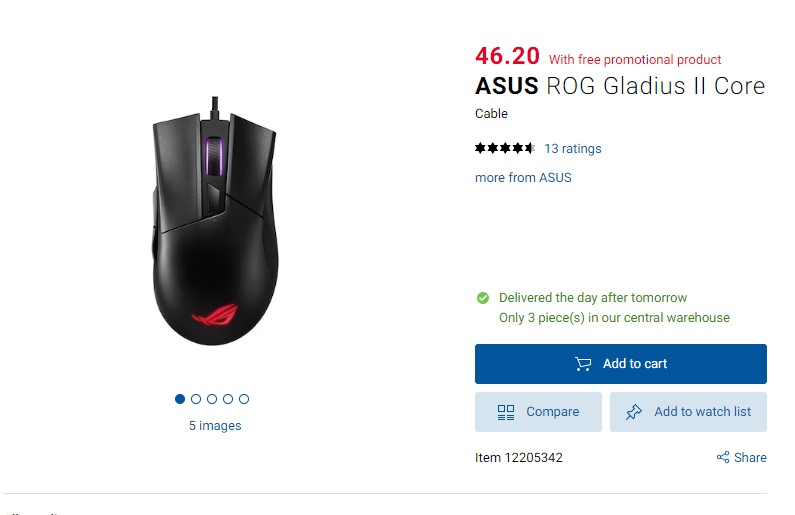Select the third image dot
Image resolution: width=795 pixels, height=515 pixels.
click(x=212, y=399)
